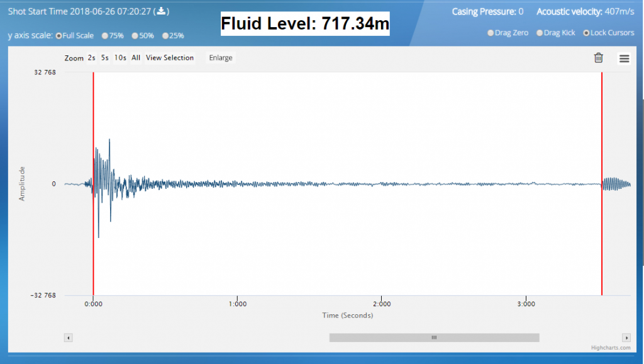
Task: Delete chart using trash icon
Action: click(x=599, y=58)
